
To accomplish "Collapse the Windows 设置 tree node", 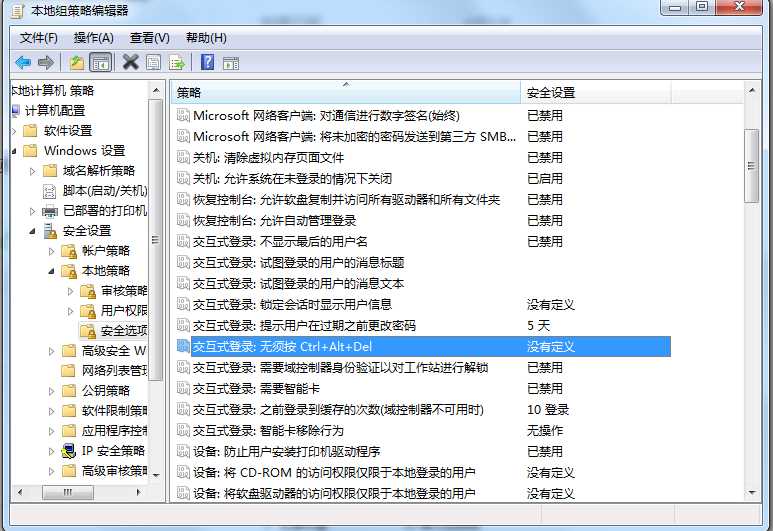I will coord(14,151).
